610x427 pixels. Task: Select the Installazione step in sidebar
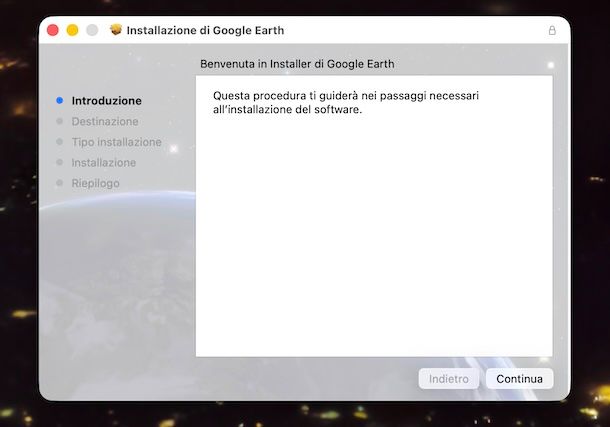tap(104, 163)
